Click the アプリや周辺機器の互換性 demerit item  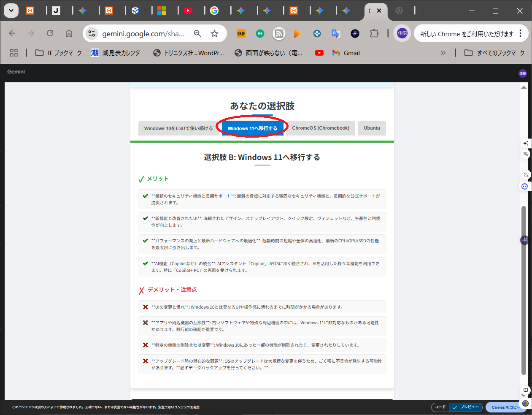[x=262, y=326]
